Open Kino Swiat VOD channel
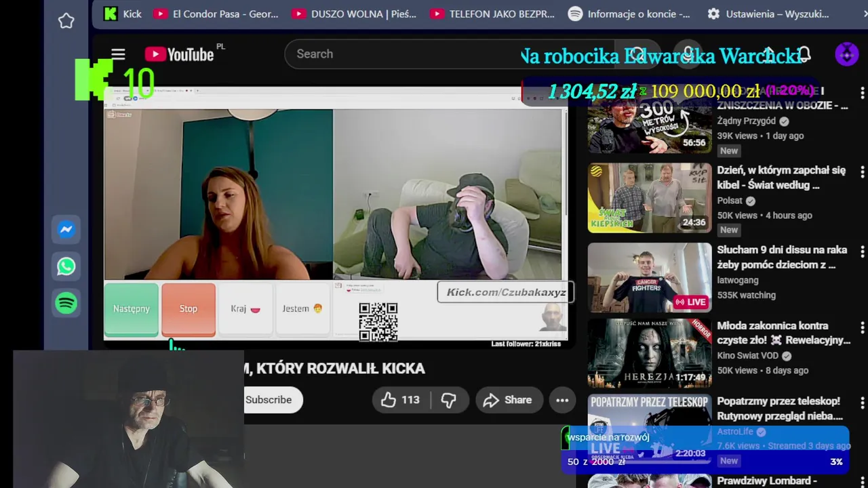Image resolution: width=868 pixels, height=488 pixels. point(749,356)
